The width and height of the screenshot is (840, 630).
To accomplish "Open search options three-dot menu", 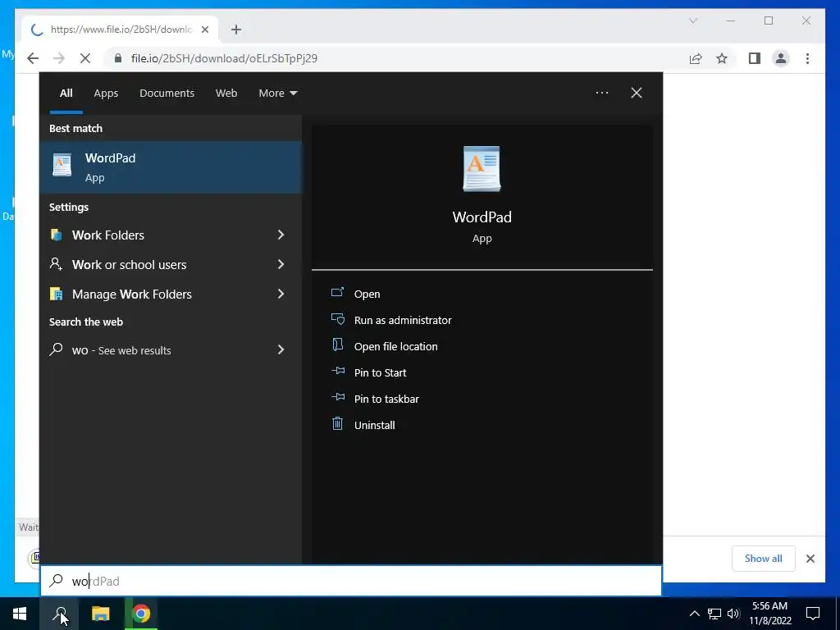I will pyautogui.click(x=601, y=93).
